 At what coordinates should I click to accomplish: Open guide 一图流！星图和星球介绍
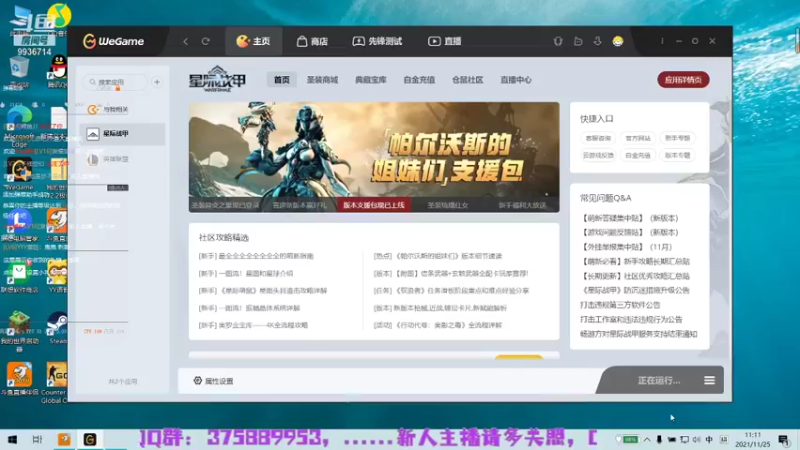[246, 273]
